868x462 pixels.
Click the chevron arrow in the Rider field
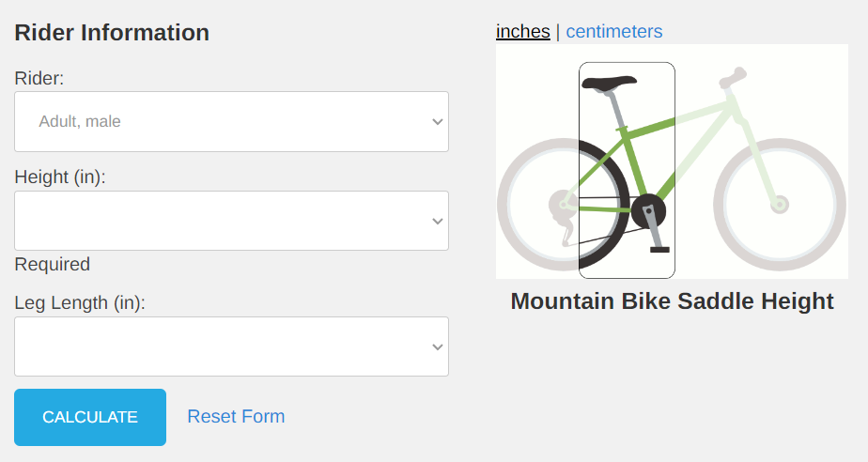pyautogui.click(x=438, y=122)
